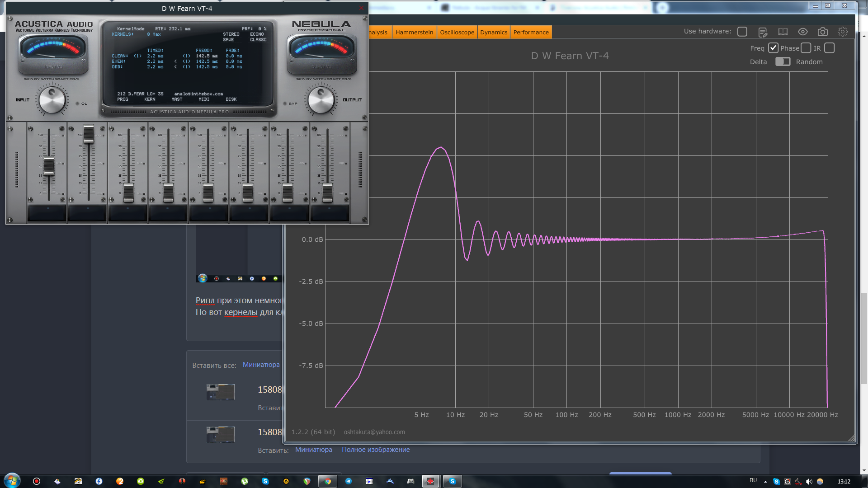The image size is (868, 488).
Task: Uncheck the Freq checkbox
Action: pos(773,48)
